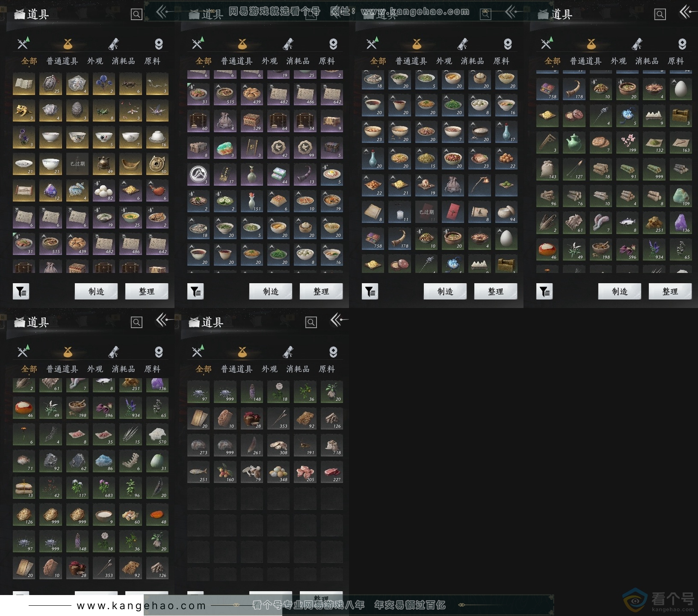The image size is (698, 616).
Task: Switch to 原料 tab in top-left panel
Action: pyautogui.click(x=152, y=61)
